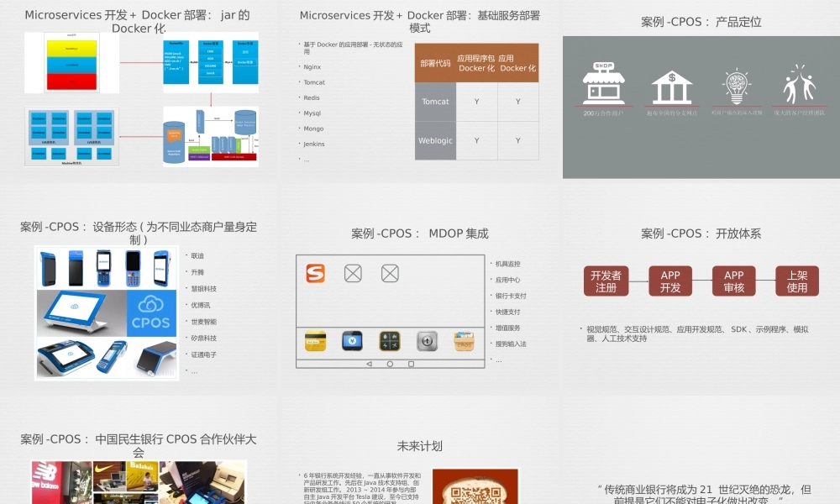The height and width of the screenshot is (504, 840).
Task: Open the Sogou S app icon on MDOP mockup
Action: 316,274
